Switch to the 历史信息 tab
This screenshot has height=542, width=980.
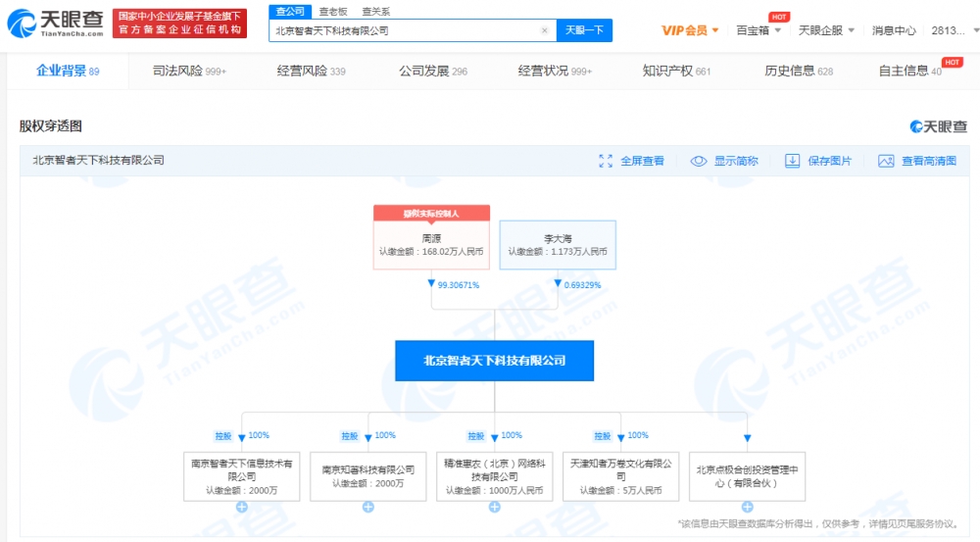[x=799, y=71]
